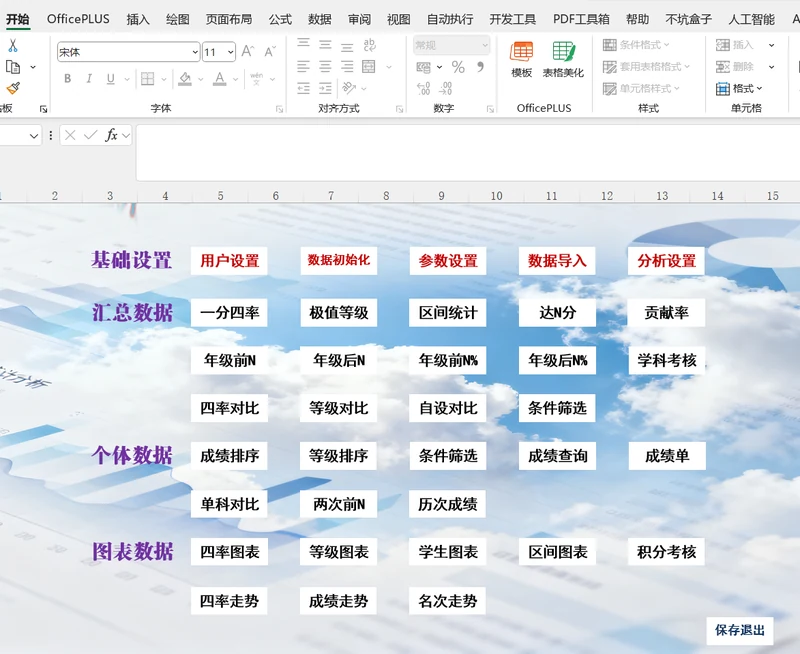Click the 表格美化 table beautify icon
This screenshot has width=800, height=654.
pyautogui.click(x=563, y=59)
